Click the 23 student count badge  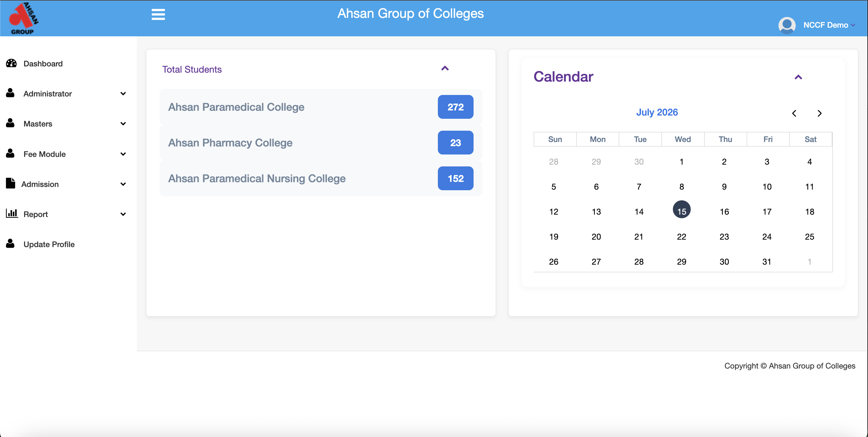455,143
